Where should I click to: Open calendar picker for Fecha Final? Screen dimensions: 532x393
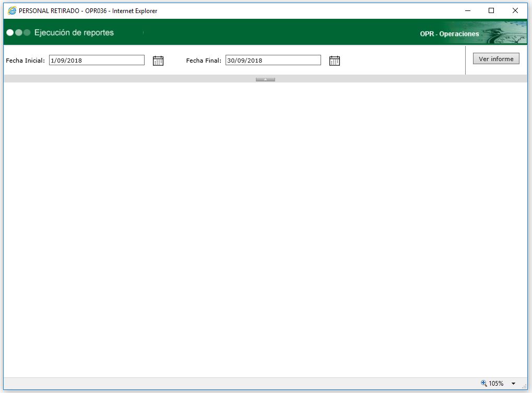coord(335,61)
